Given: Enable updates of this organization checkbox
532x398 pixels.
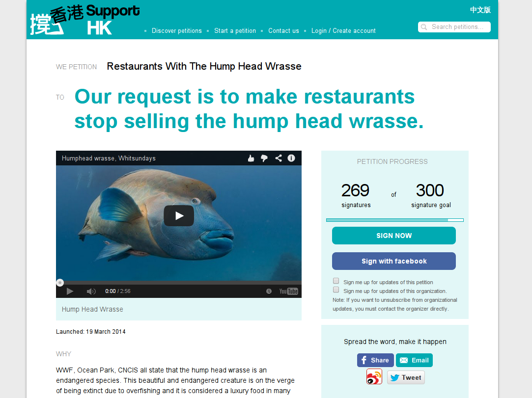Looking at the screenshot, I should 336,290.
